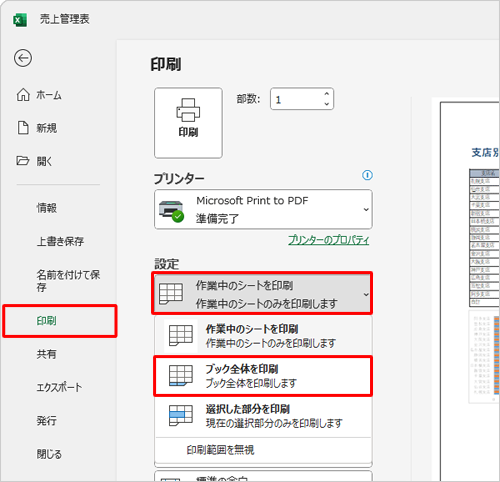Click the 部数 copies input field
Image resolution: width=500 pixels, height=482 pixels.
[302, 99]
